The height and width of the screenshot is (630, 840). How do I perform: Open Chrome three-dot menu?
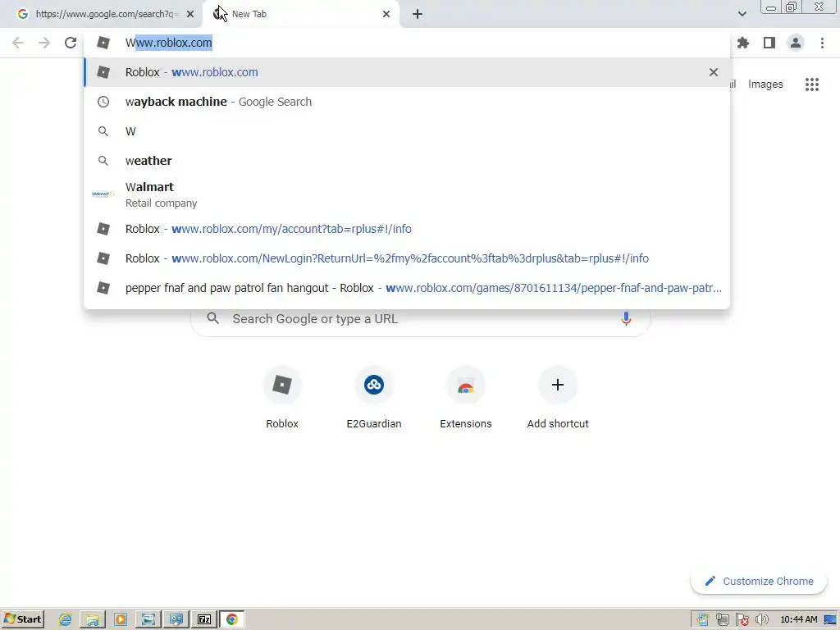click(822, 43)
